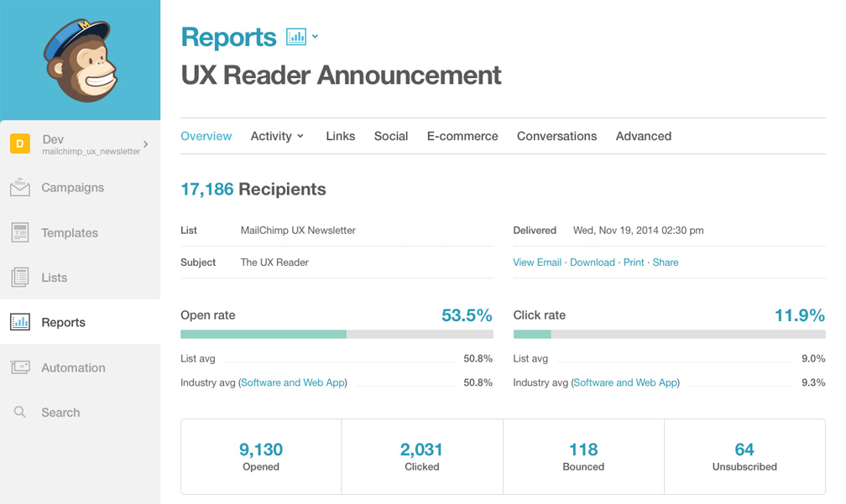The image size is (846, 504).
Task: Click the 9,130 Opened stat box
Action: click(x=261, y=457)
